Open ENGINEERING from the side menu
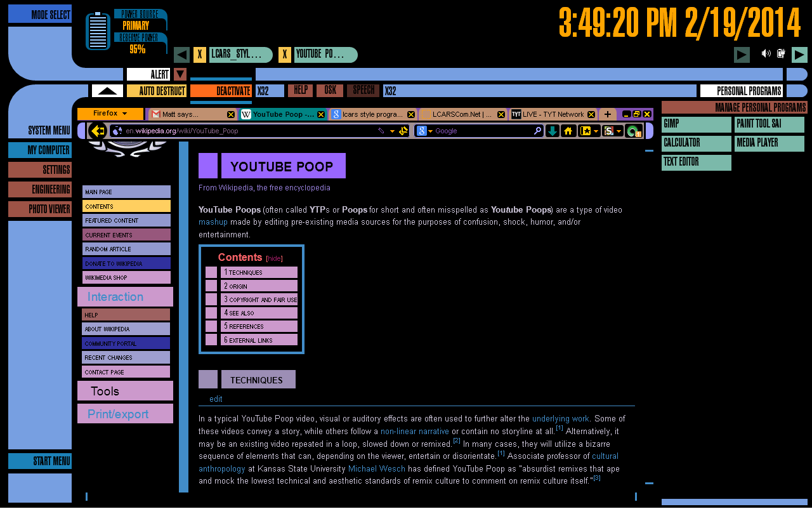Viewport: 812px width, 509px height. [40, 190]
